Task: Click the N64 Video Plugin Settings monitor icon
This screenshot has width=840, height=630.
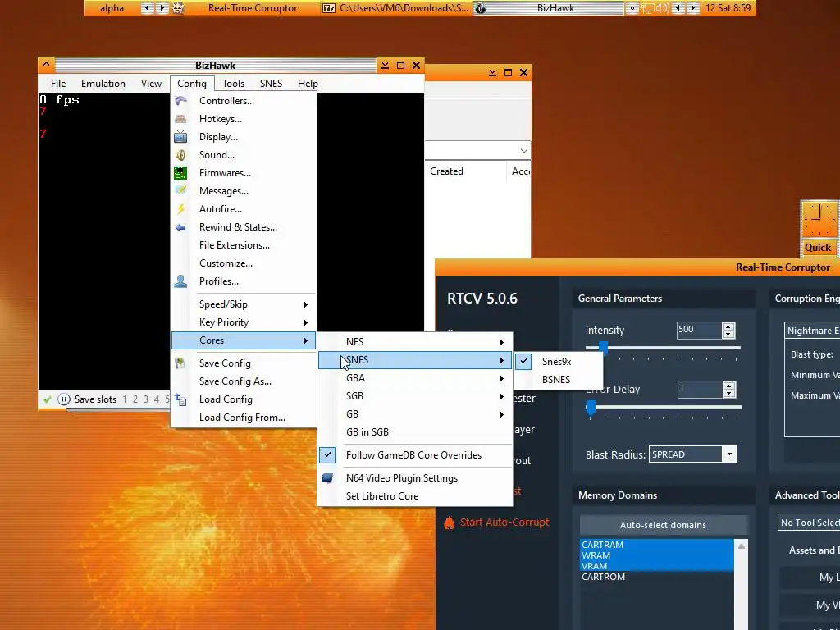Action: (x=327, y=478)
